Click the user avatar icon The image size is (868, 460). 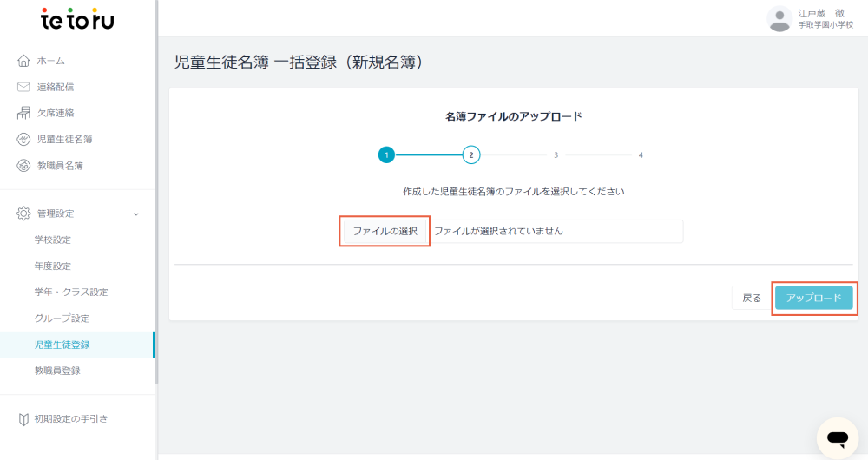click(x=779, y=19)
